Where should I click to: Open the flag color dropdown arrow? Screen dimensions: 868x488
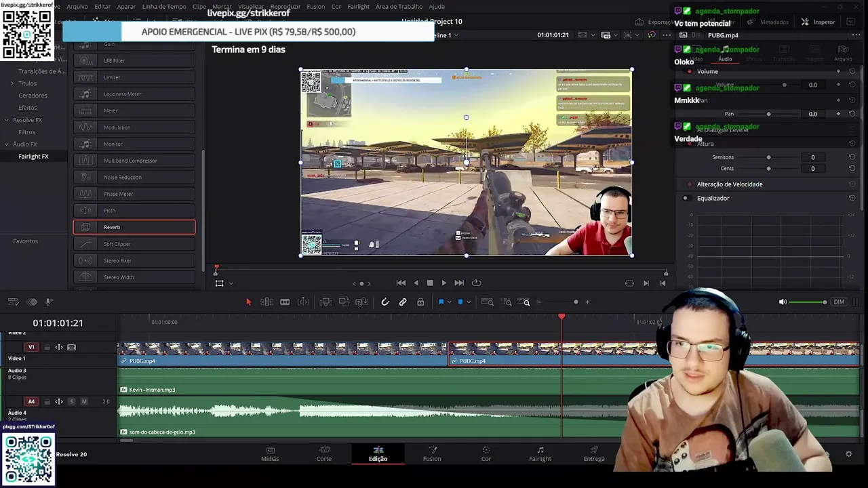tap(449, 302)
